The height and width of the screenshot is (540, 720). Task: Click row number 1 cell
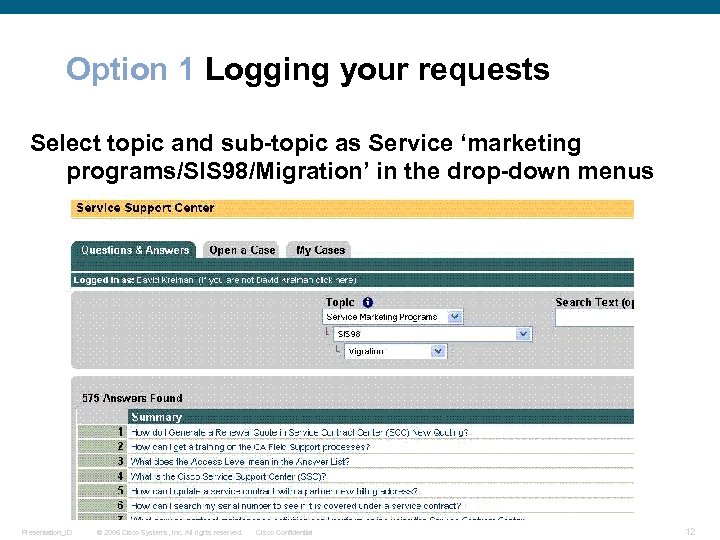point(102,432)
